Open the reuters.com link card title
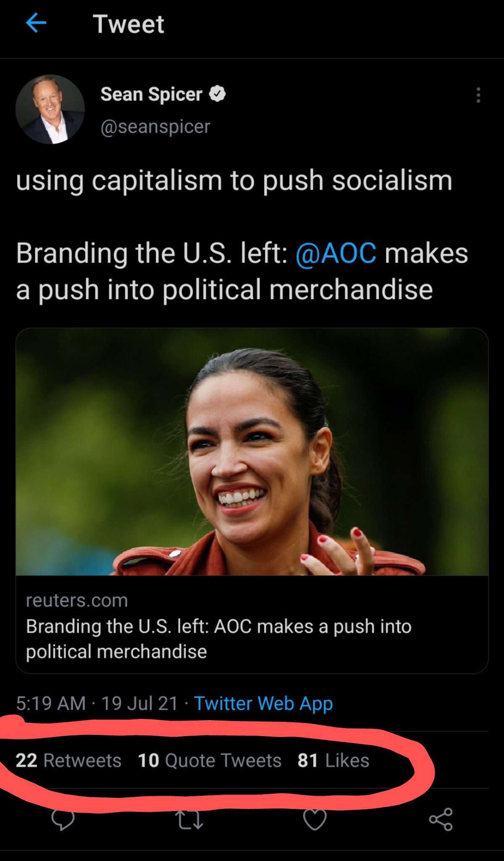This screenshot has width=504, height=861. (x=219, y=639)
